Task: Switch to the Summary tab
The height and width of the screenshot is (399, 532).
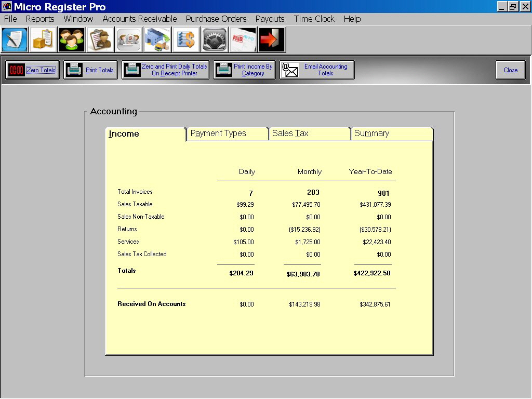Action: [x=392, y=134]
